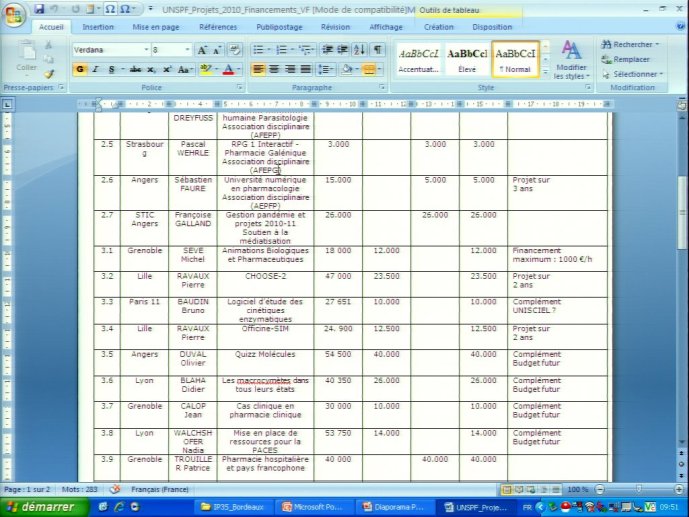Screen dimensions: 689x517
Task: Open the change case Aa dropdown
Action: tap(185, 69)
